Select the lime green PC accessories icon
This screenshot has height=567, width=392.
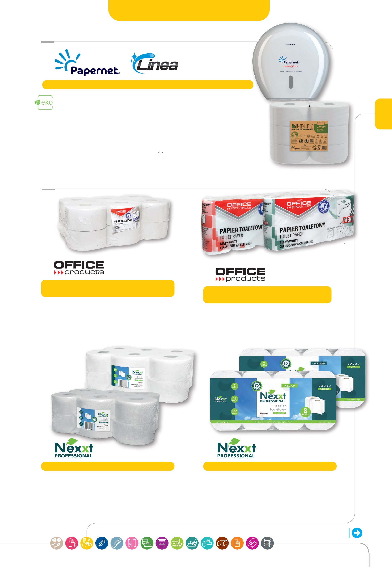click(x=177, y=543)
